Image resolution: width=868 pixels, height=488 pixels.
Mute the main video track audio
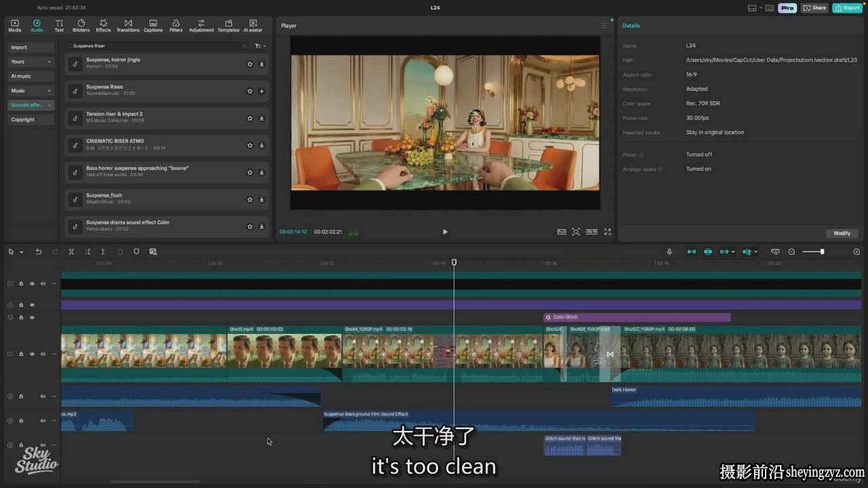tap(43, 354)
